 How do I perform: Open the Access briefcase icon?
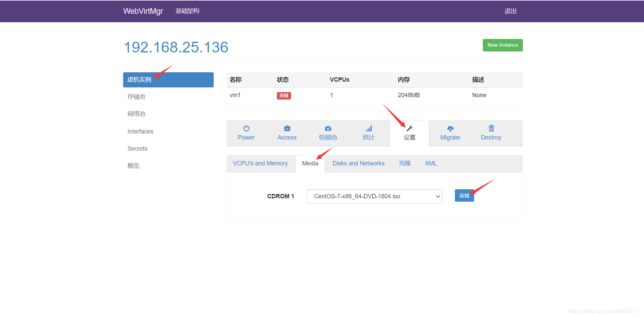coord(287,128)
